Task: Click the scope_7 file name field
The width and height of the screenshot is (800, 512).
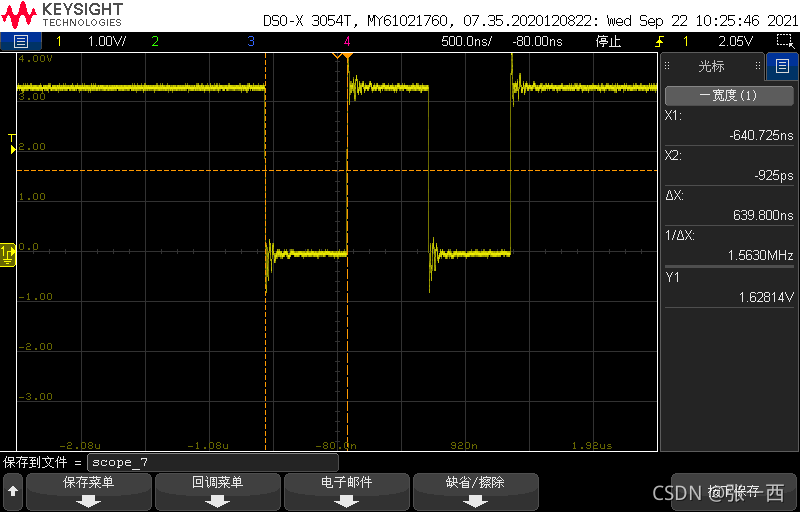Action: coord(213,463)
